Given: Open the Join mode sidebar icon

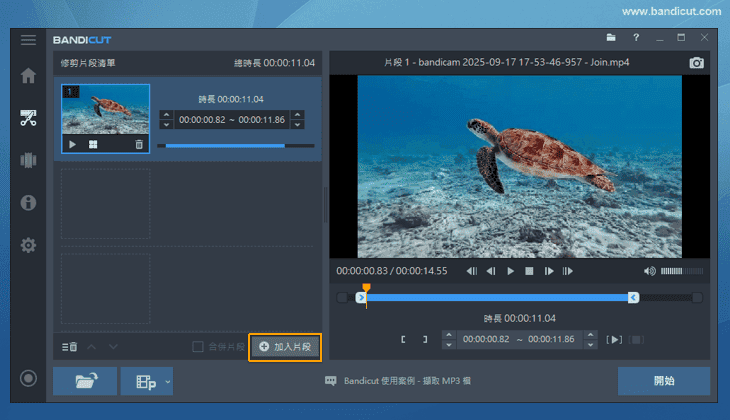Looking at the screenshot, I should click(28, 161).
